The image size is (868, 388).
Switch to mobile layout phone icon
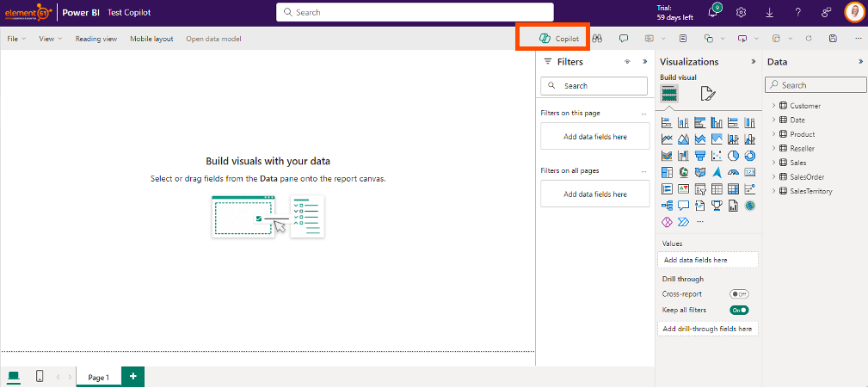coord(40,377)
